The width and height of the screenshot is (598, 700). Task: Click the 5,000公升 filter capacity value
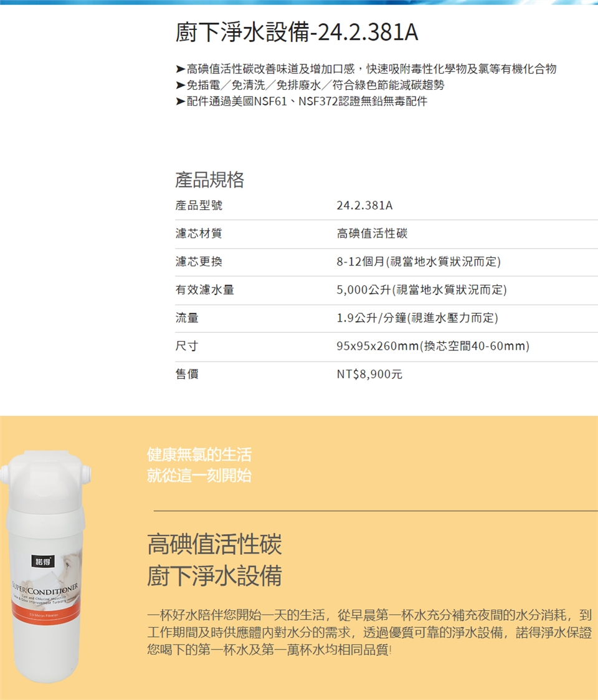(422, 290)
